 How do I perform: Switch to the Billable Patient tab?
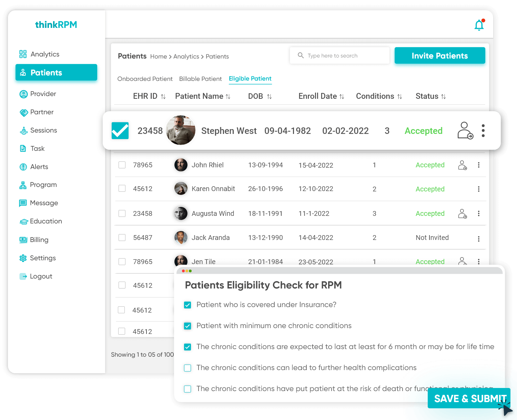pos(200,79)
